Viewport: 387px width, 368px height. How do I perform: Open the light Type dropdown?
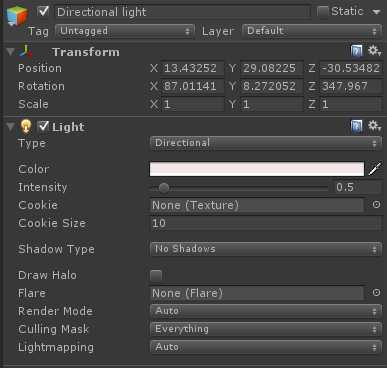click(266, 143)
